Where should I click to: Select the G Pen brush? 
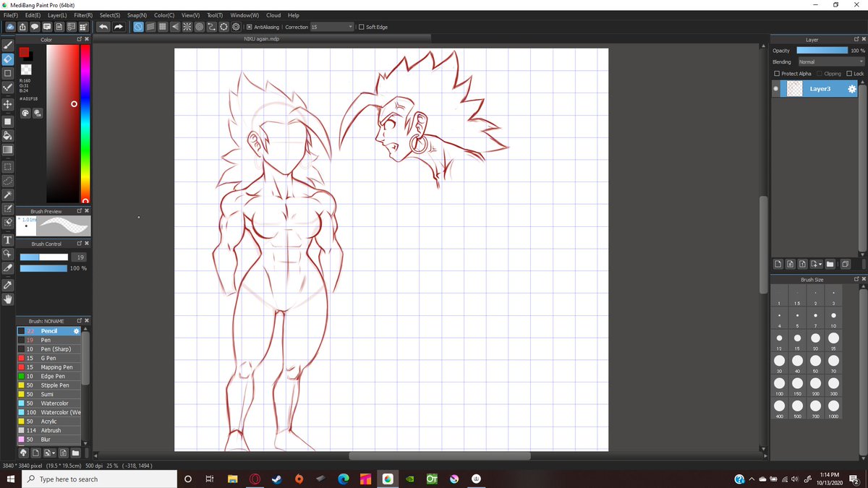[49, 358]
